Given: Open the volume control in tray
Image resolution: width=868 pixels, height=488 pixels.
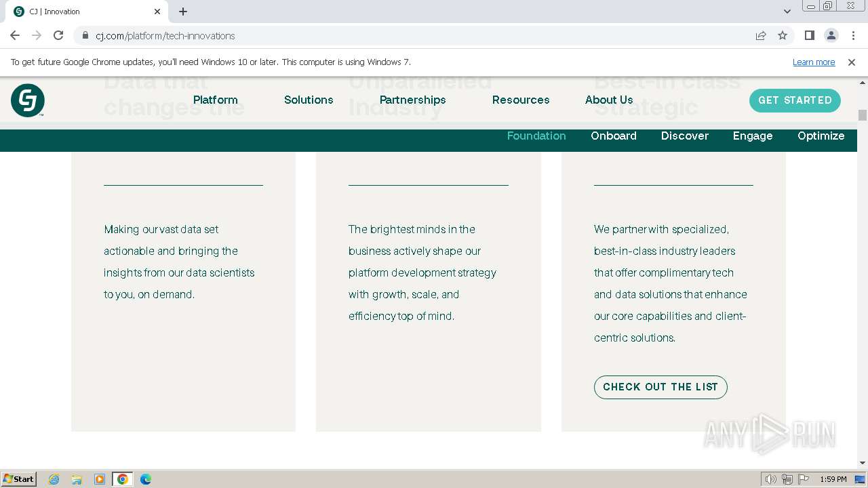Looking at the screenshot, I should tap(771, 479).
